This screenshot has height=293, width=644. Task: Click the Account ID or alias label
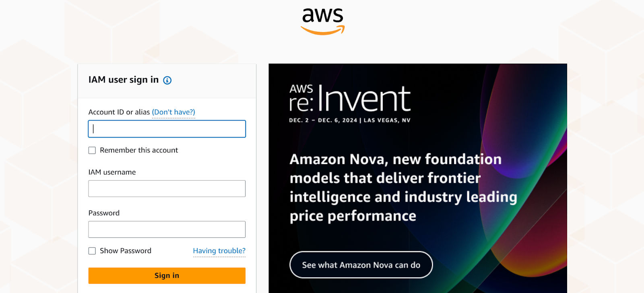click(x=119, y=112)
